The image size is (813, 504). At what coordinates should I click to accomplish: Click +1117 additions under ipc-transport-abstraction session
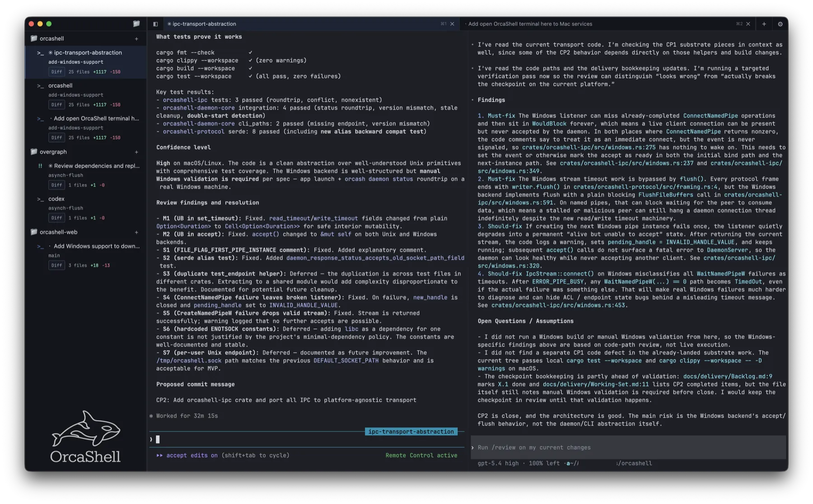[x=100, y=72]
